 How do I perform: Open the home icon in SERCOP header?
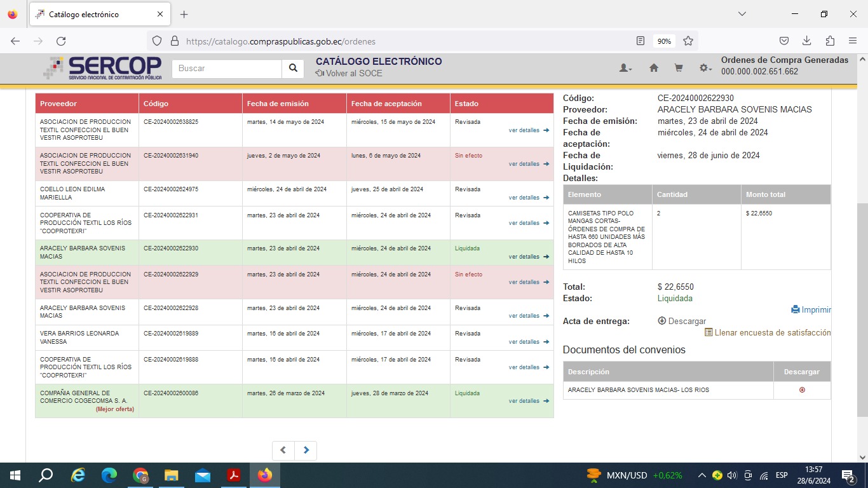click(x=653, y=69)
